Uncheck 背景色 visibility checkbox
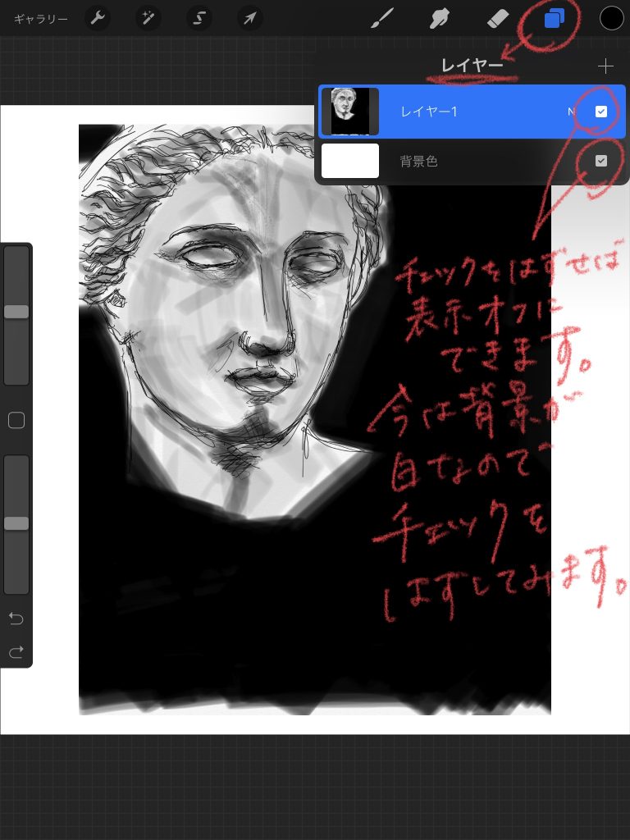The width and height of the screenshot is (630, 840). click(x=601, y=161)
